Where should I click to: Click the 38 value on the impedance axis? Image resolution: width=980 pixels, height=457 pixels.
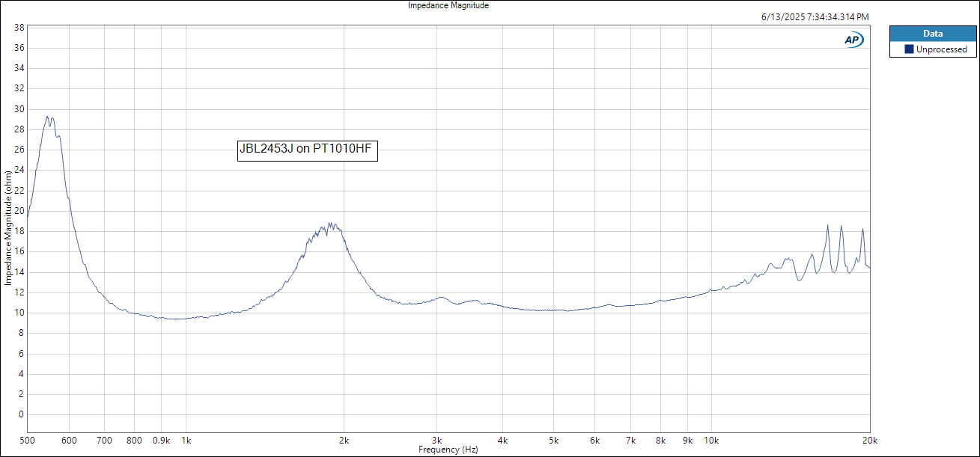pyautogui.click(x=20, y=28)
